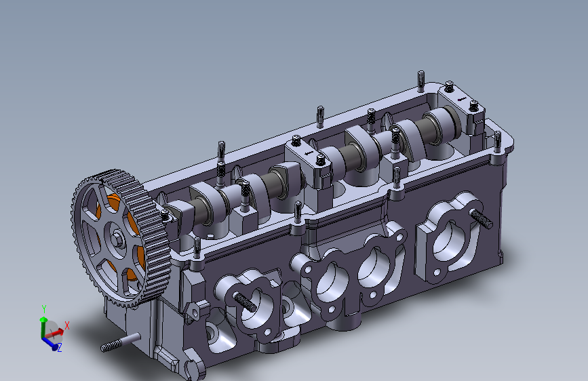Select the stud on the rightmost port flange
588x381 pixels.
click(x=482, y=219)
